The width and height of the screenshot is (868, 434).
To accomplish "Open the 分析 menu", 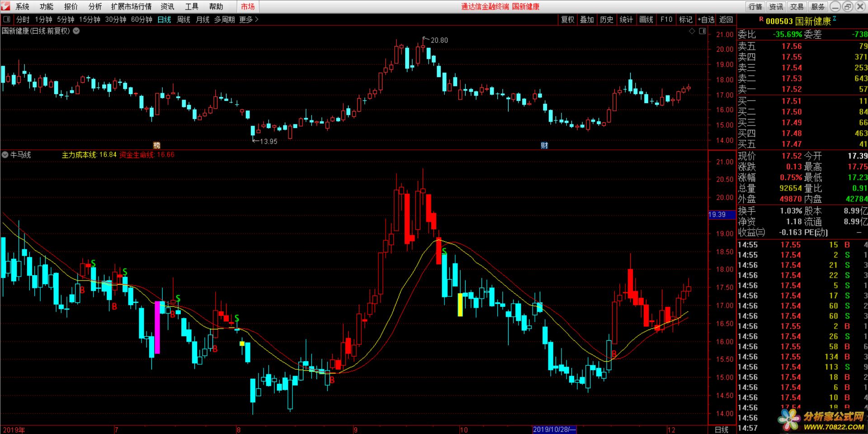I will coord(95,7).
